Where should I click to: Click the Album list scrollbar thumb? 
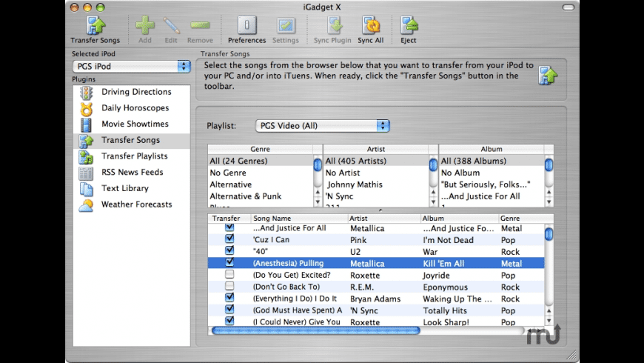[549, 165]
